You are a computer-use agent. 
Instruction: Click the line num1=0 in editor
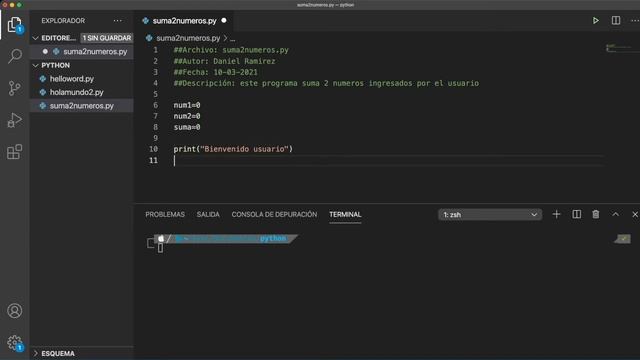[x=187, y=105]
